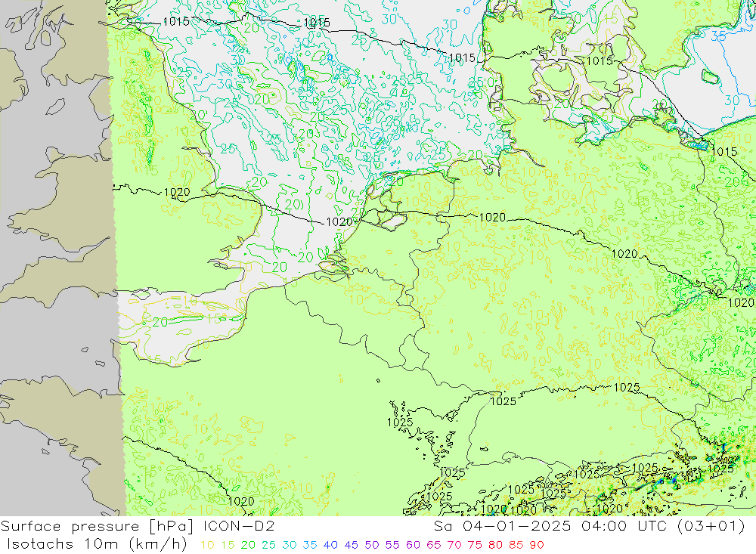Click the '(03+01)' forecast offset text

711,526
